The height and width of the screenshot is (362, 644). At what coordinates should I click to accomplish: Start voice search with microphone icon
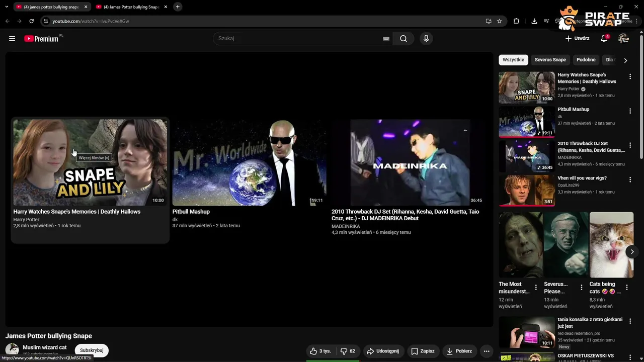(x=426, y=39)
